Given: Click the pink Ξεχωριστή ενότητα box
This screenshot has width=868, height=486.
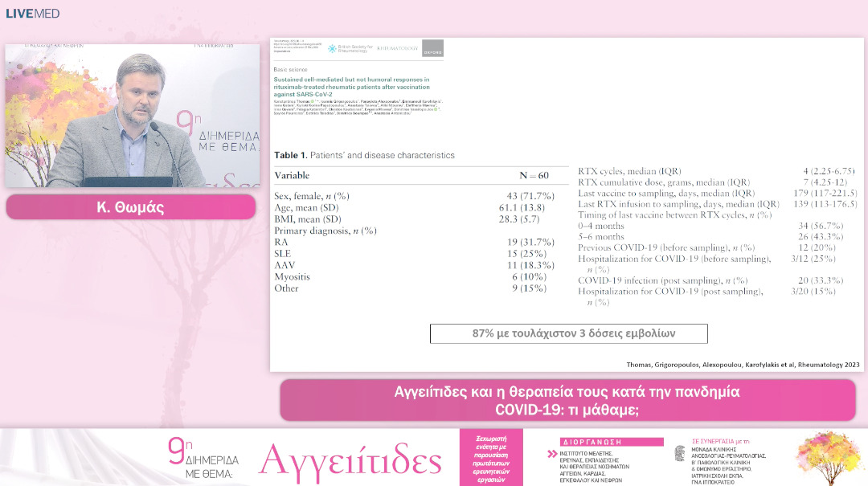Looking at the screenshot, I should pyautogui.click(x=490, y=456).
